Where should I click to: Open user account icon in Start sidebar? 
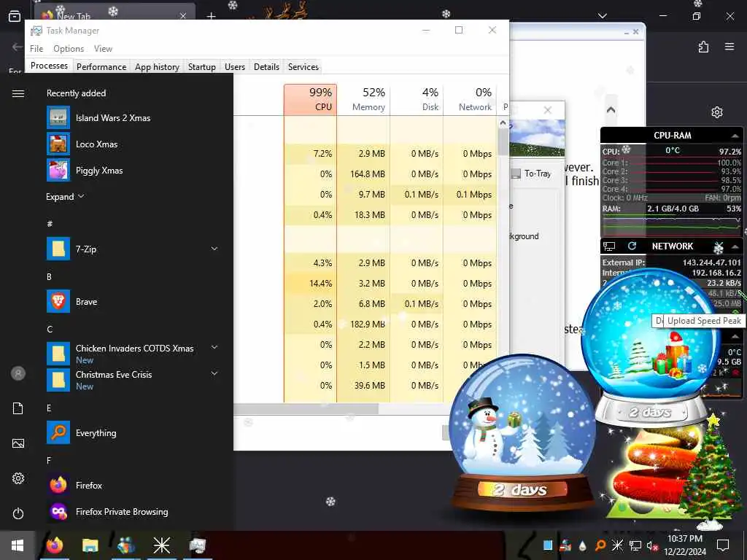(18, 373)
